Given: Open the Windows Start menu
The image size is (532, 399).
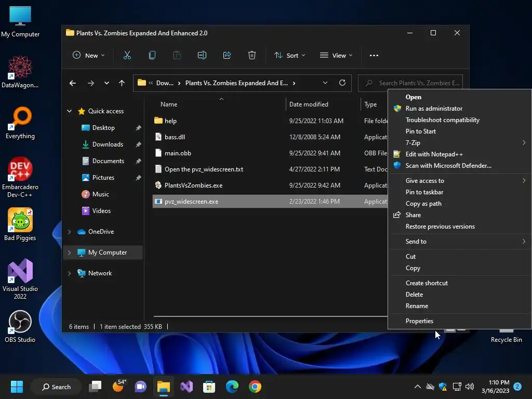Looking at the screenshot, I should (17, 387).
